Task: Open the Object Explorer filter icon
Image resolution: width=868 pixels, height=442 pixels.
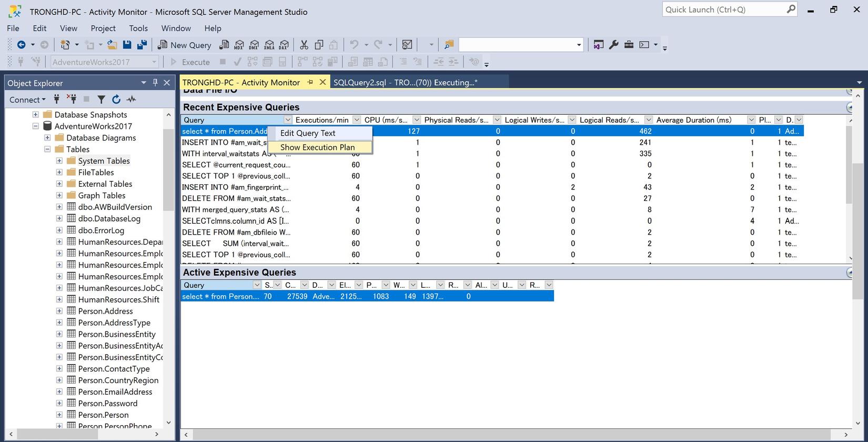Action: (102, 99)
